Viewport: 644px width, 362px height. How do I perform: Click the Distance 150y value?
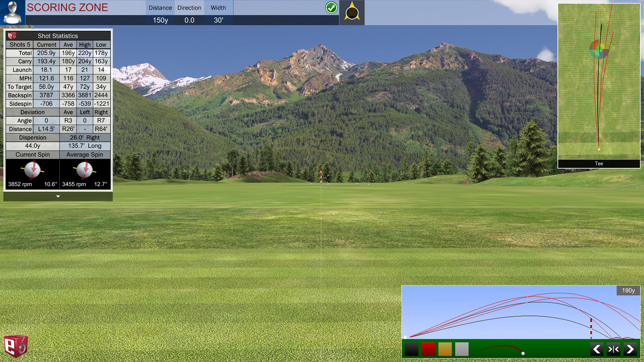coord(160,20)
